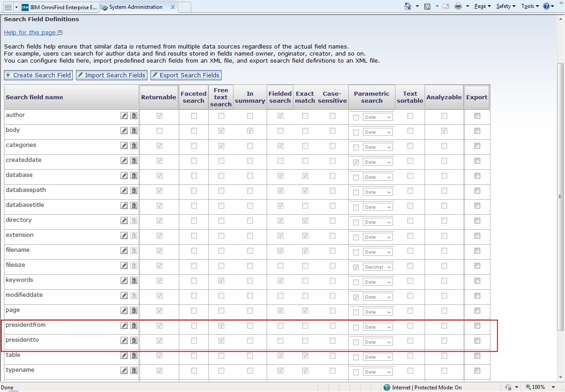Click the edit icon for keywords field
Image resolution: width=565 pixels, height=392 pixels.
(124, 280)
